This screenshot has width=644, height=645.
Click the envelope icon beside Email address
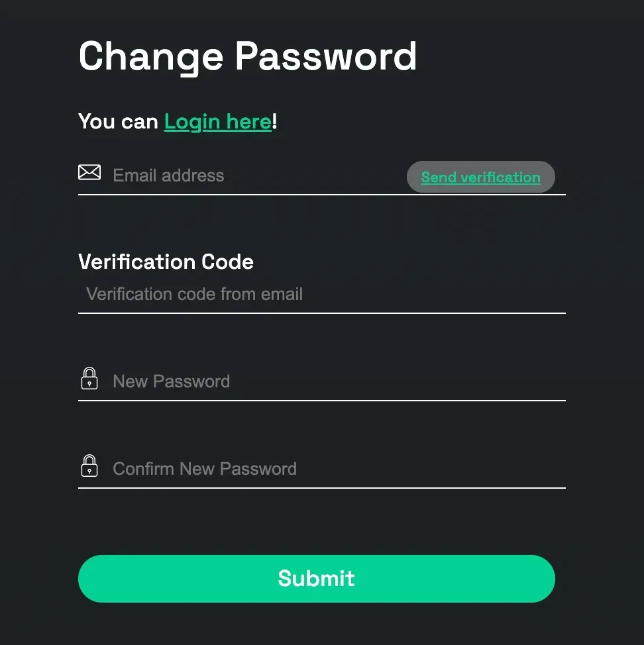coord(89,173)
